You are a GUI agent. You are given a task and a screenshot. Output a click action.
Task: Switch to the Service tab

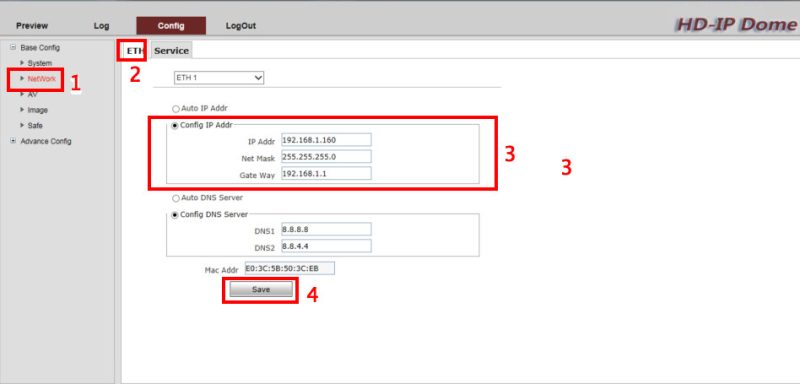171,50
